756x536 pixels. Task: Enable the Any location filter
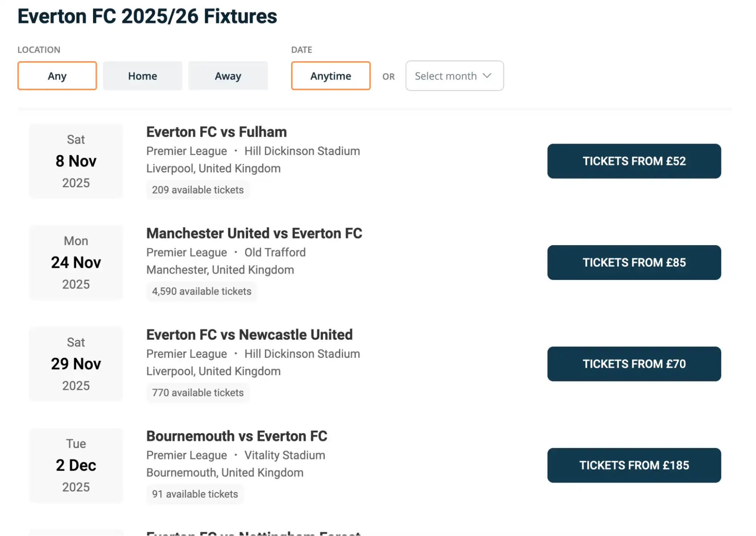57,76
